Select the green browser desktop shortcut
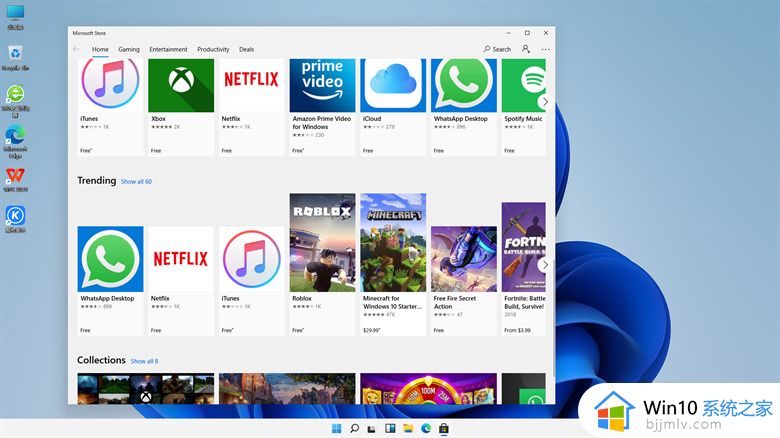 [15, 101]
